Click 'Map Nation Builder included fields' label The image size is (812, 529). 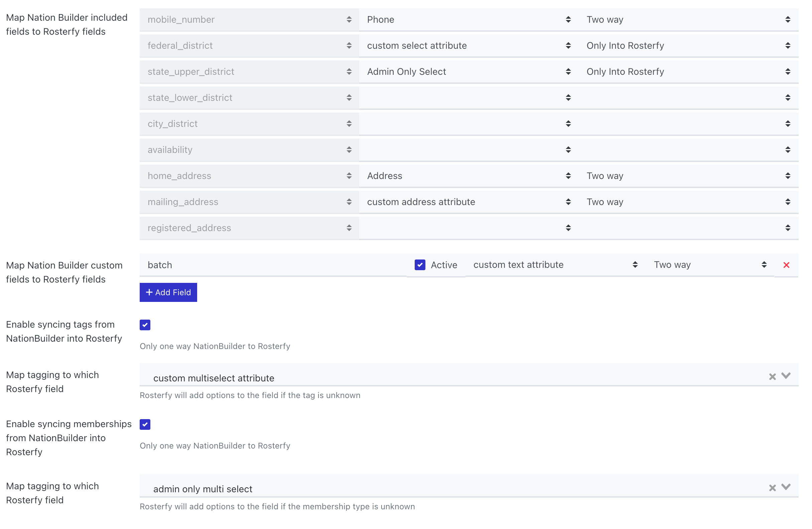coord(66,25)
